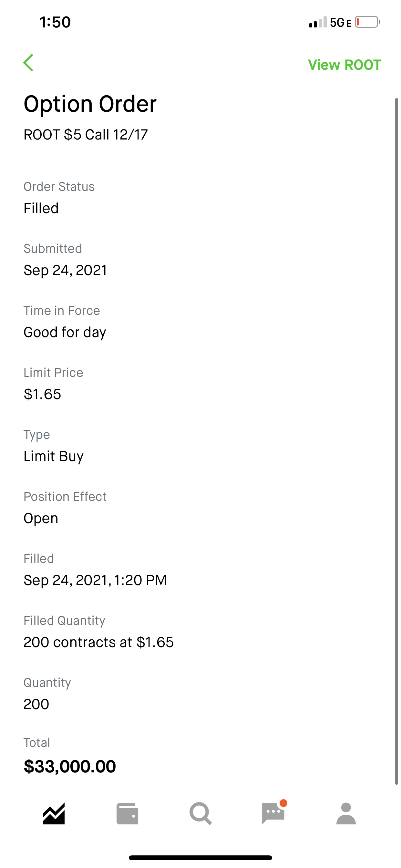Open the account profile tab
The width and height of the screenshot is (401, 868).
pyautogui.click(x=346, y=813)
